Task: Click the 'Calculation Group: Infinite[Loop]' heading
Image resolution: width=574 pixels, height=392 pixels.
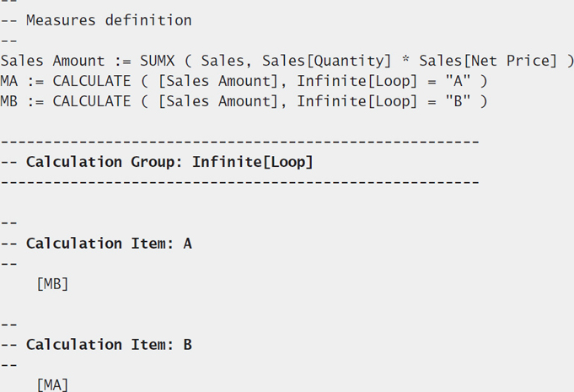Action: pos(157,162)
